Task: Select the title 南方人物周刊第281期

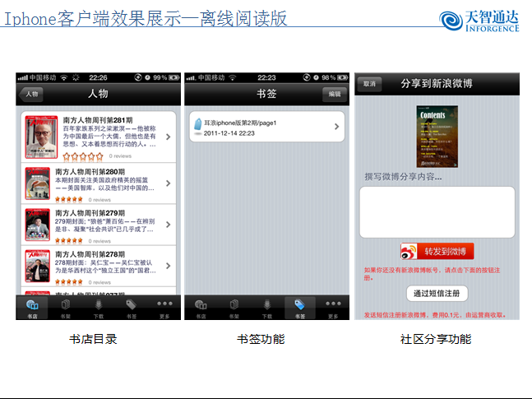Action: [x=98, y=120]
